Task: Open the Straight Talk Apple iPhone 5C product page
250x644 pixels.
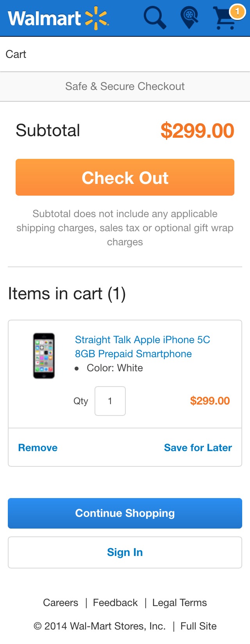Action: (142, 347)
